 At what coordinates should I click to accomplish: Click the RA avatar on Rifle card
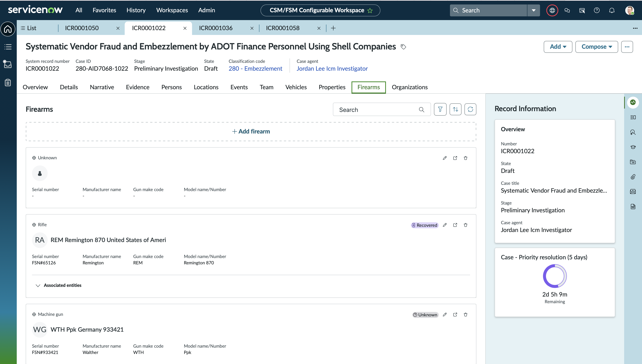(x=40, y=240)
